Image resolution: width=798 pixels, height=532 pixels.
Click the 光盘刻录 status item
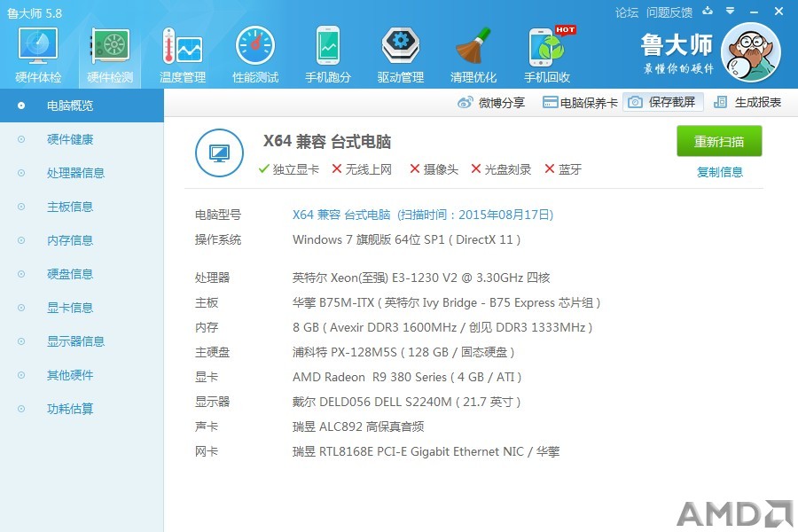[x=501, y=169]
